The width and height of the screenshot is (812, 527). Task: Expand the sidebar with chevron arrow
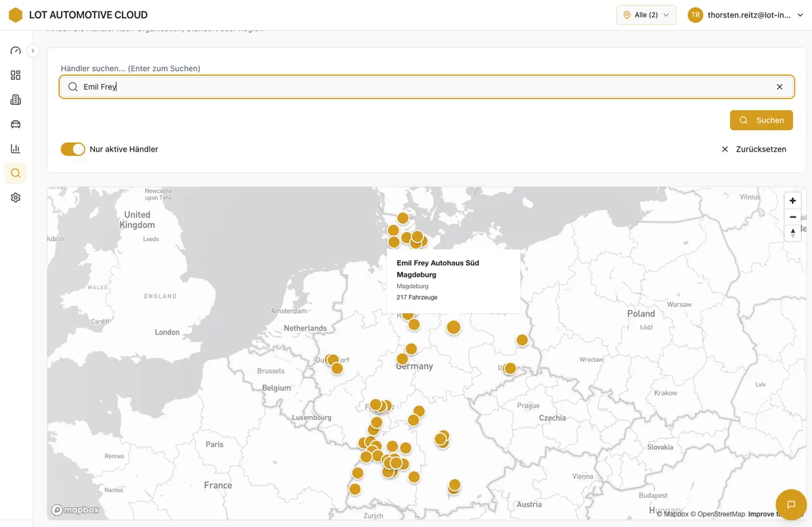tap(32, 51)
